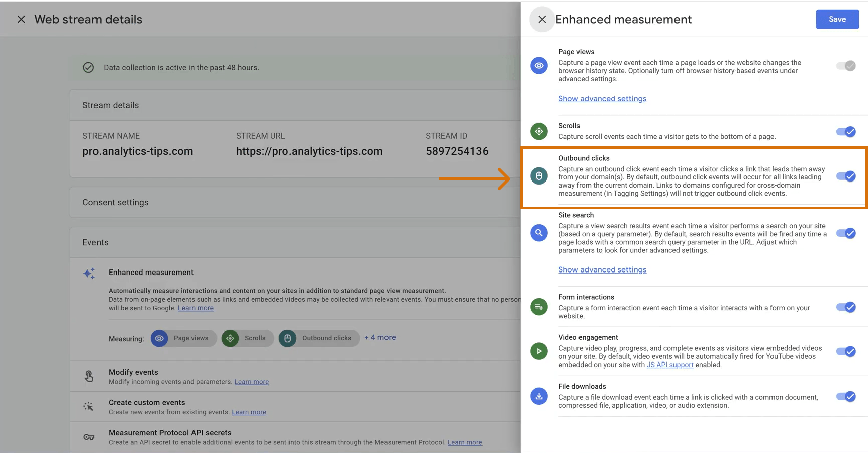
Task: Click the Outbound clicks mouse icon in panel
Action: point(539,176)
